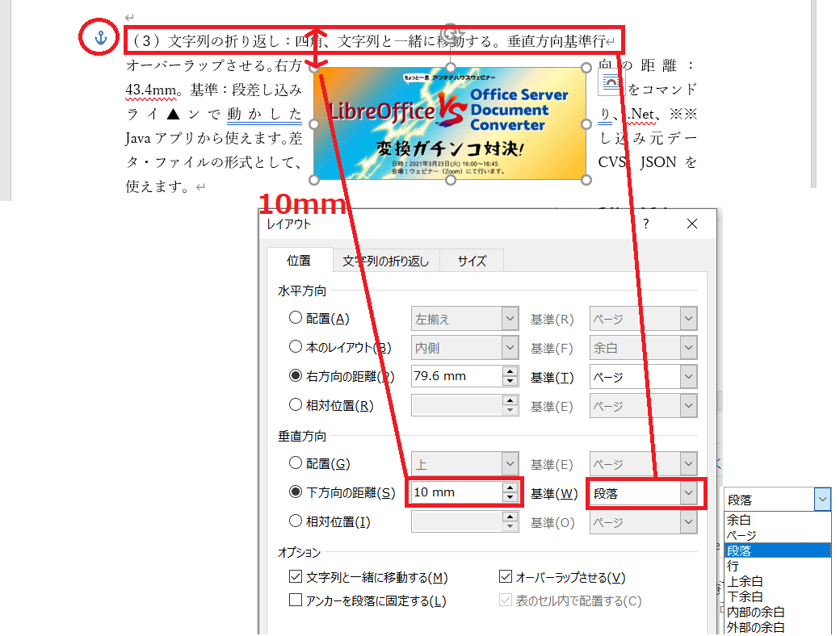Select the horizontal 配置(A) radio button

296,318
